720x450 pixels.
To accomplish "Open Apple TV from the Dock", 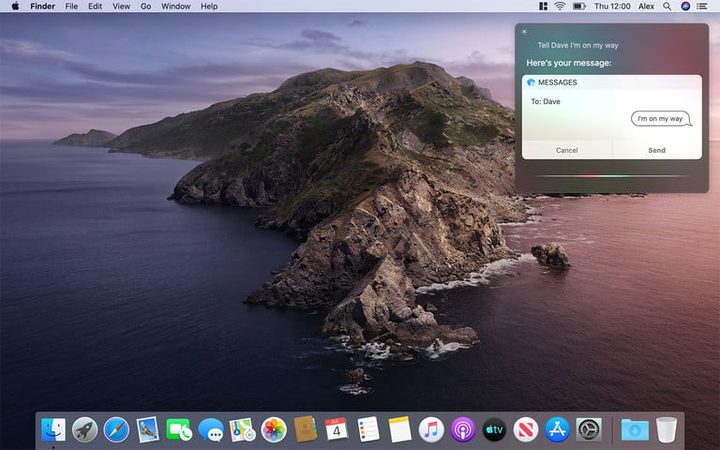I will coord(494,430).
